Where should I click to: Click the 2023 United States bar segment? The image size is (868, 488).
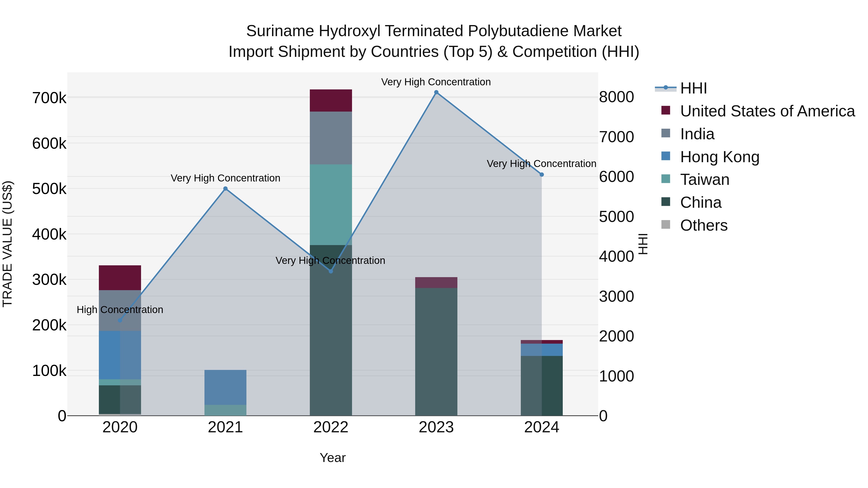(x=436, y=283)
